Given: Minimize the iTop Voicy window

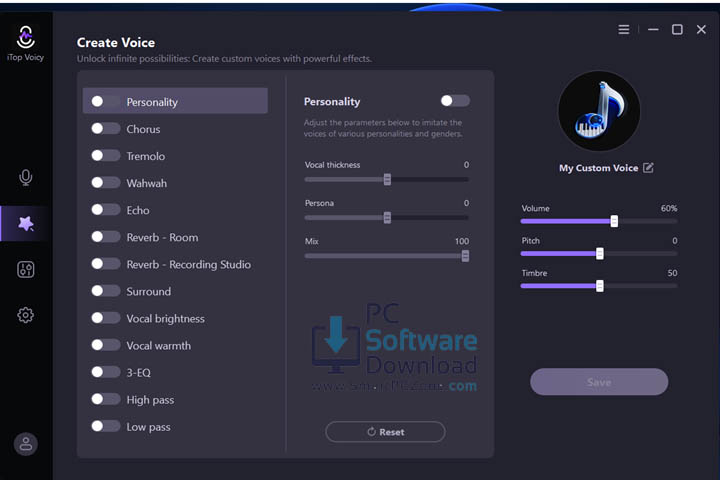Looking at the screenshot, I should tap(653, 30).
